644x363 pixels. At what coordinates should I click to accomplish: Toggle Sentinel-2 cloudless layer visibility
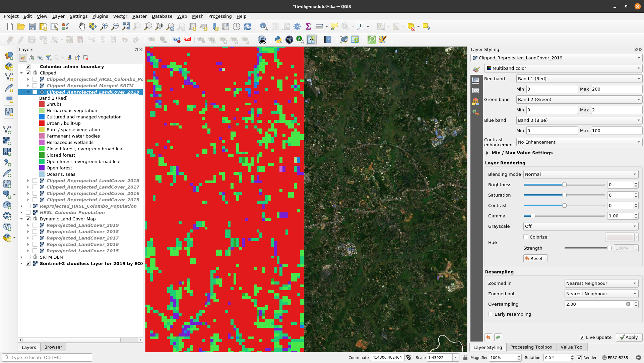[x=28, y=264]
